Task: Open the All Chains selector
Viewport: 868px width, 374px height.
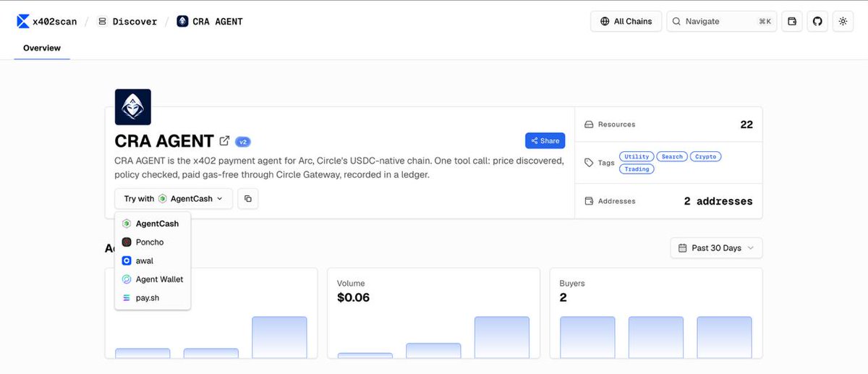Action: point(626,22)
